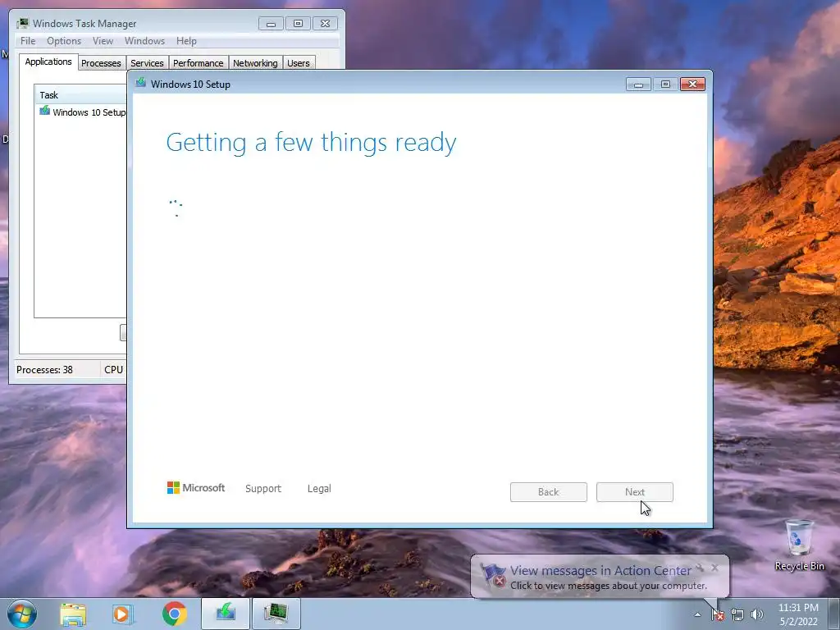Image resolution: width=840 pixels, height=630 pixels.
Task: Click the clock showing 11:31 PM
Action: pos(798,608)
